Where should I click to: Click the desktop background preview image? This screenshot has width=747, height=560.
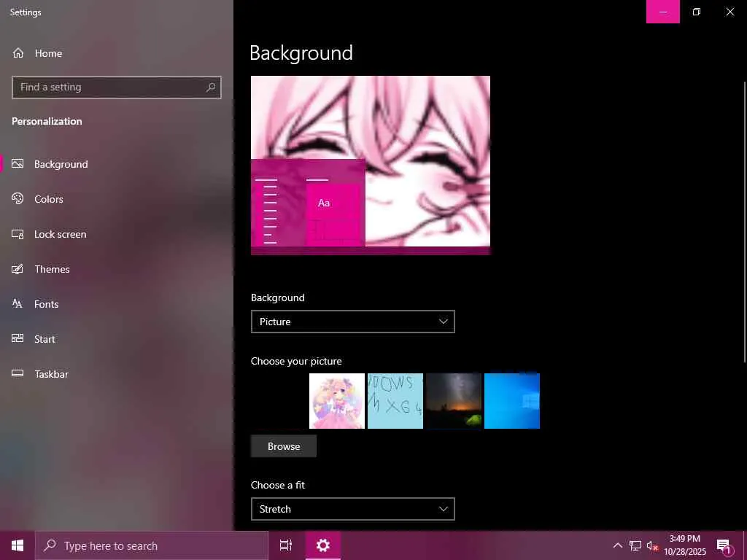coord(370,166)
